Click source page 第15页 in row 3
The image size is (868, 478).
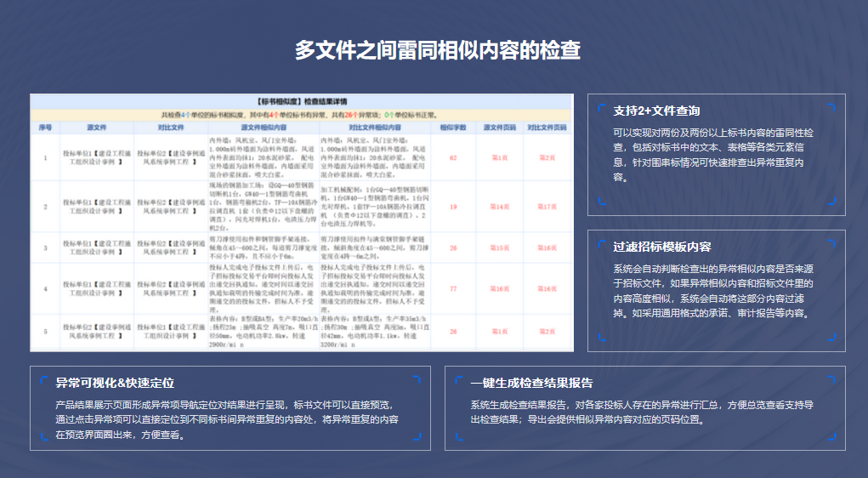pyautogui.click(x=500, y=248)
